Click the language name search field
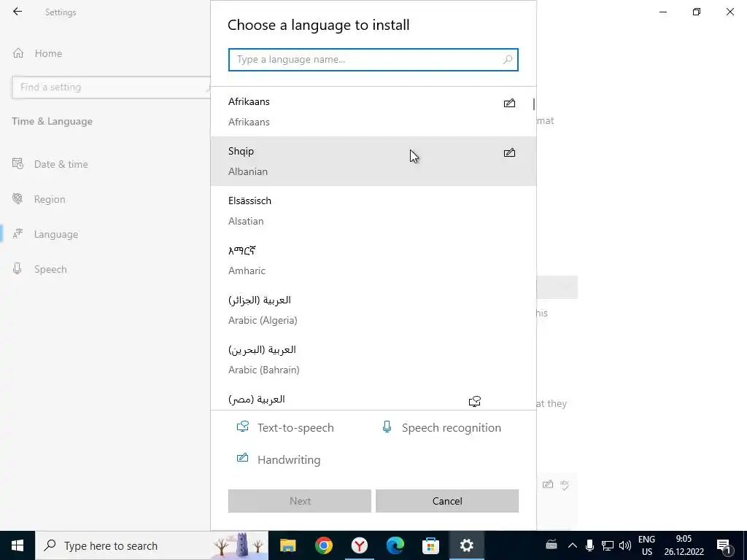The height and width of the screenshot is (560, 747). tap(373, 60)
